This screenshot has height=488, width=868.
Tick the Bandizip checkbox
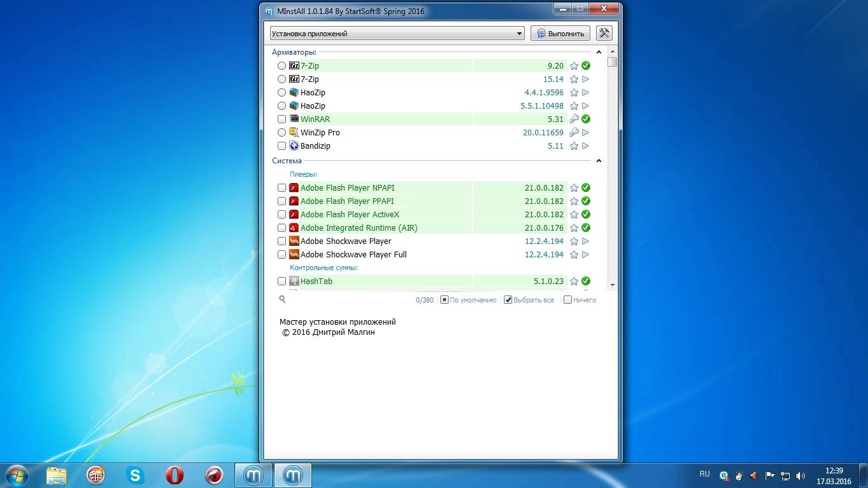click(281, 146)
